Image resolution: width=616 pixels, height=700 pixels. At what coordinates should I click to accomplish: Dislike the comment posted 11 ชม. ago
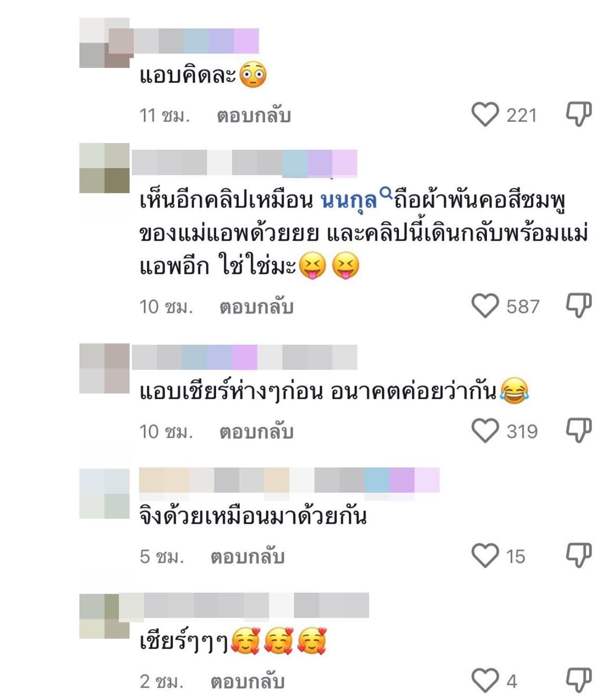578,115
